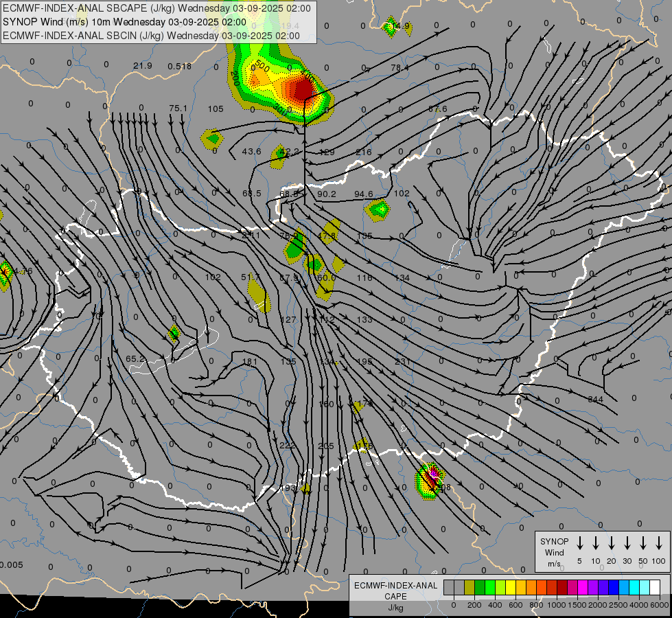Click the small magenta-core CAPE patch near southern border
The width and height of the screenshot is (672, 618).
pyautogui.click(x=430, y=481)
